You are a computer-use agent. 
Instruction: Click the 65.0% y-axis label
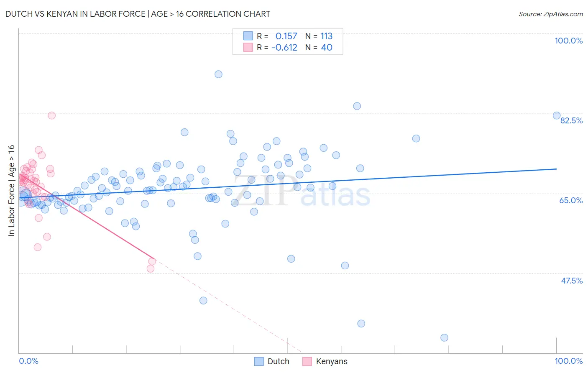571,200
